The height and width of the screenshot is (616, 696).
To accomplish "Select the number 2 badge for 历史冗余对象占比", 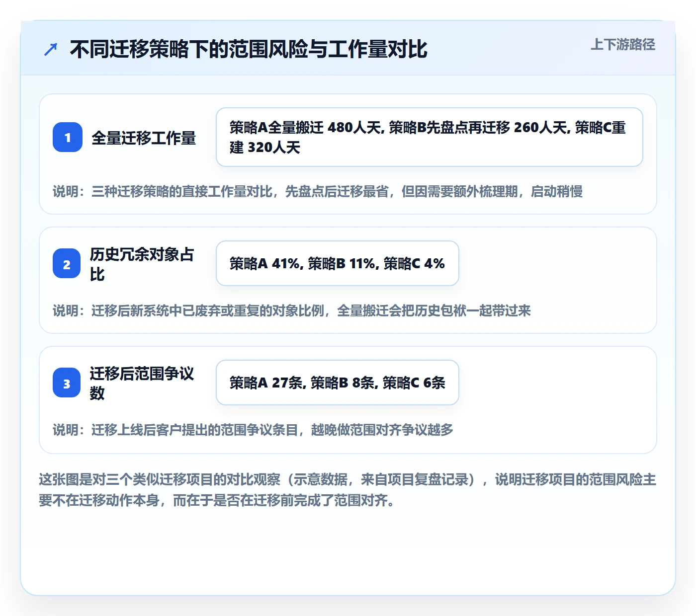I will click(x=67, y=263).
